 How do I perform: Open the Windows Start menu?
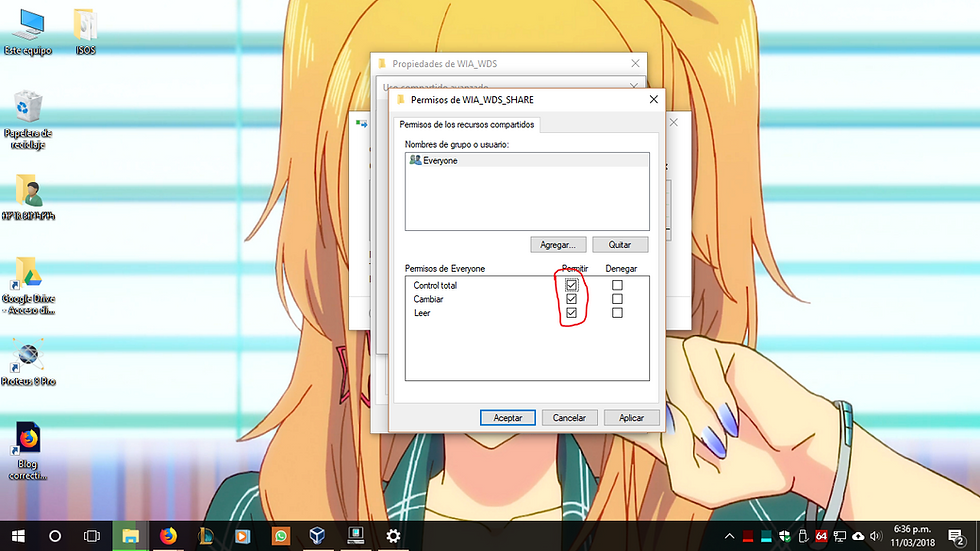(x=18, y=536)
